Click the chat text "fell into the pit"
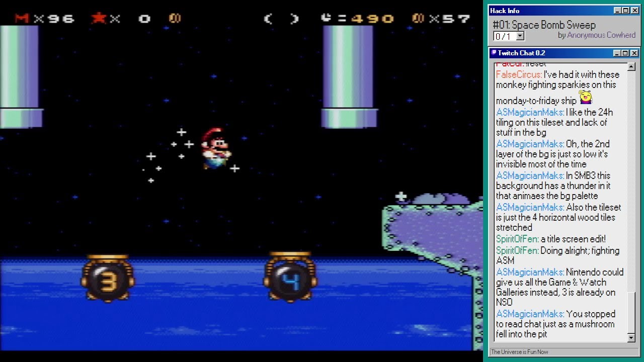644x362 pixels. pyautogui.click(x=522, y=334)
